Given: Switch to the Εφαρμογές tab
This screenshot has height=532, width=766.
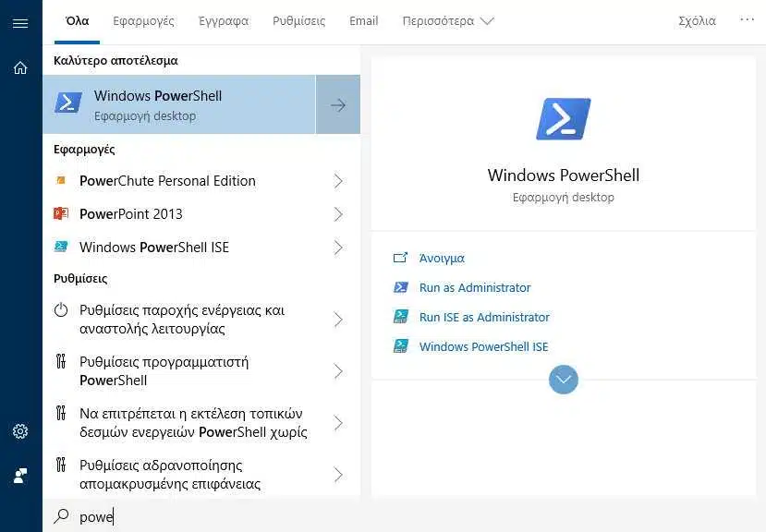Looking at the screenshot, I should [x=143, y=21].
